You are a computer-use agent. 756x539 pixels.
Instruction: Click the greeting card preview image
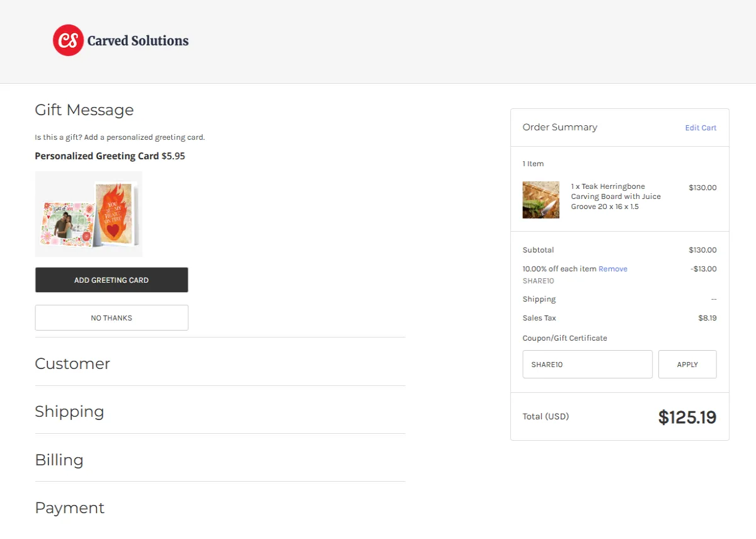(88, 213)
